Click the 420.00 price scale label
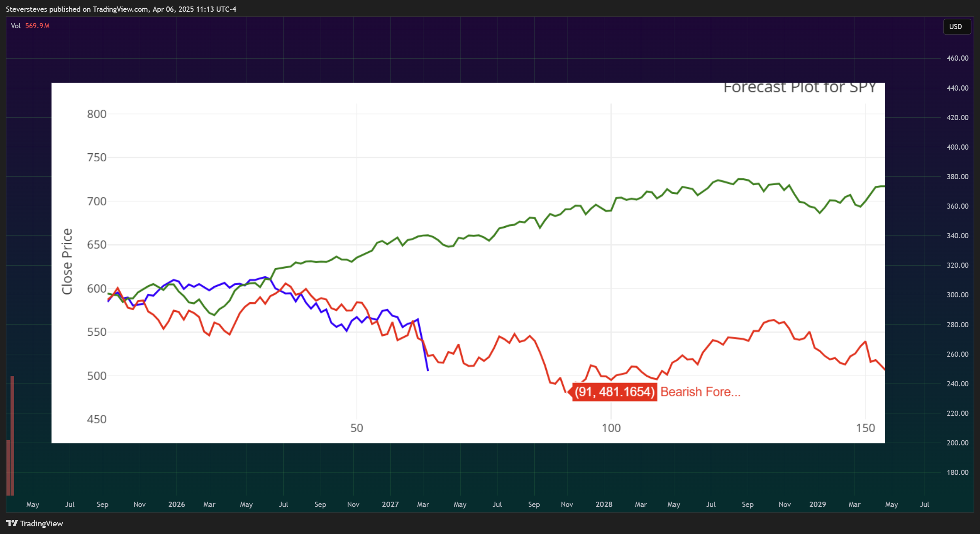This screenshot has height=534, width=980. click(957, 117)
